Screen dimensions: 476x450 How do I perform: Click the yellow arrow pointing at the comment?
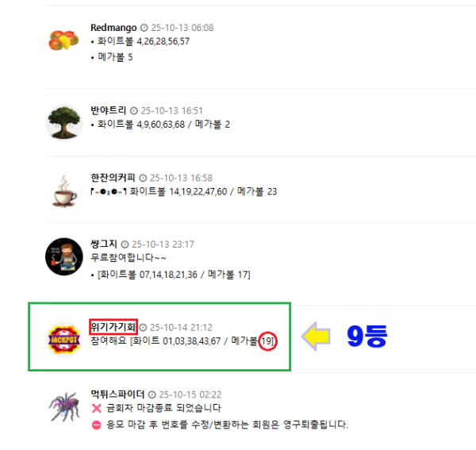pyautogui.click(x=316, y=337)
